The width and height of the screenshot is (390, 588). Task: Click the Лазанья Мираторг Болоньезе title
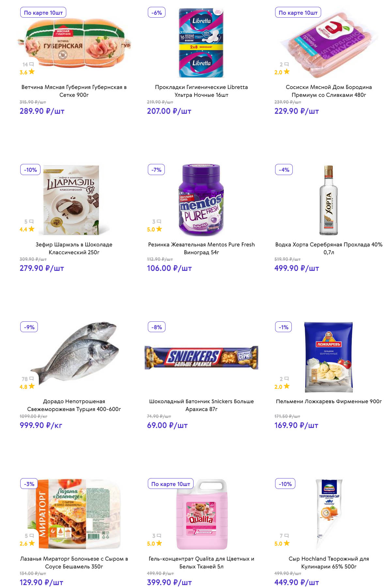[74, 563]
